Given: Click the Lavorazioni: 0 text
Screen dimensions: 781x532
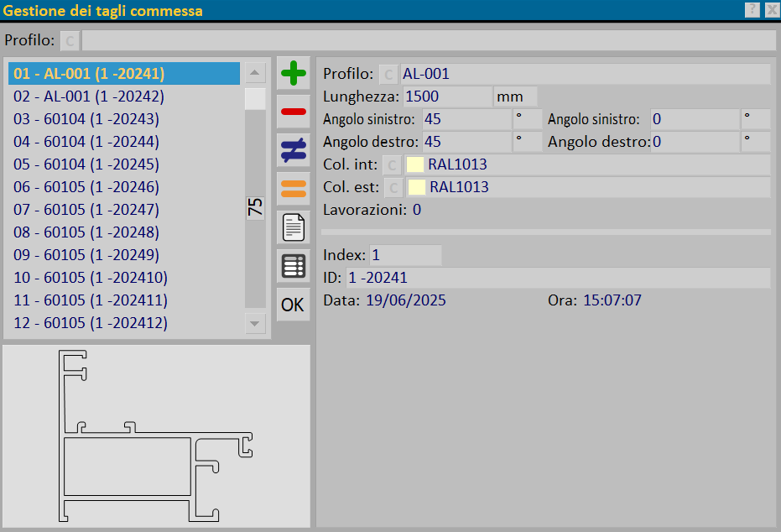Looking at the screenshot, I should pos(372,210).
